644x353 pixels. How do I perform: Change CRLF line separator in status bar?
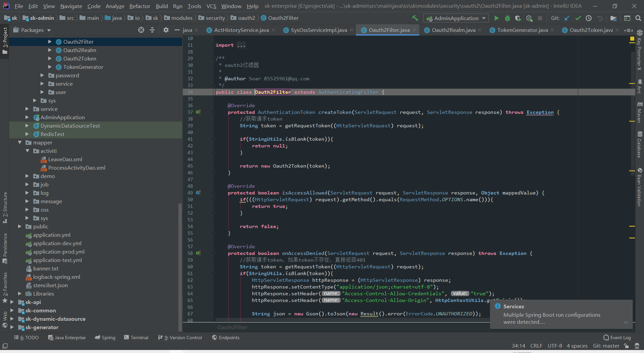536,346
